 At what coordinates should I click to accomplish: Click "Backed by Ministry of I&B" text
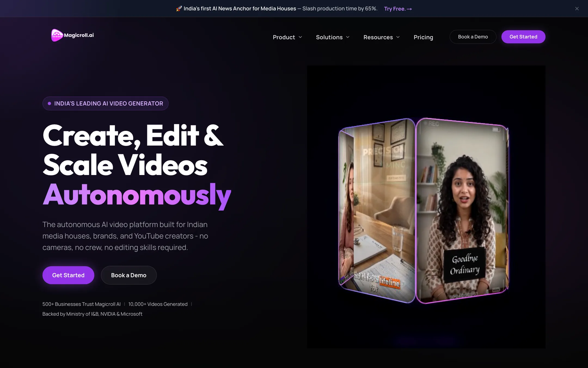click(92, 314)
